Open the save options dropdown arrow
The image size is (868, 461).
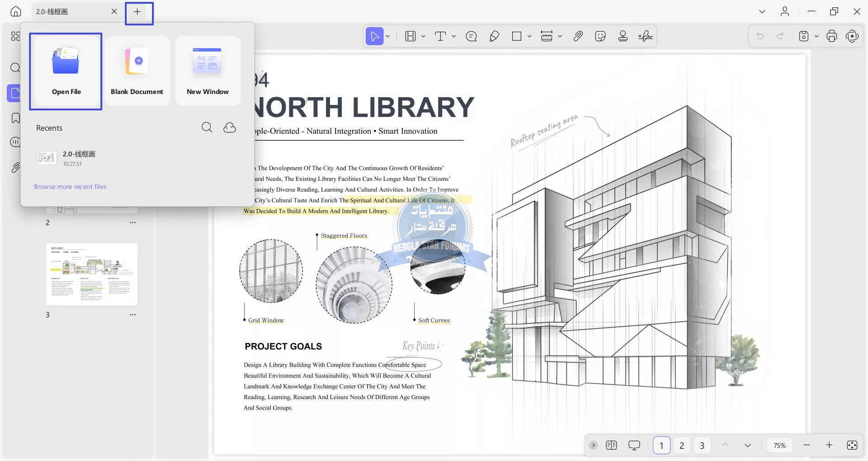pos(816,36)
